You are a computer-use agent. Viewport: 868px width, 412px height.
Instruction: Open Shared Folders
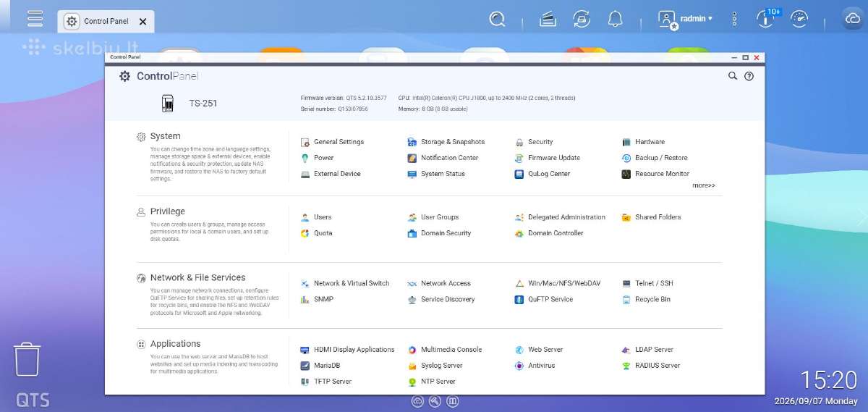(652, 217)
